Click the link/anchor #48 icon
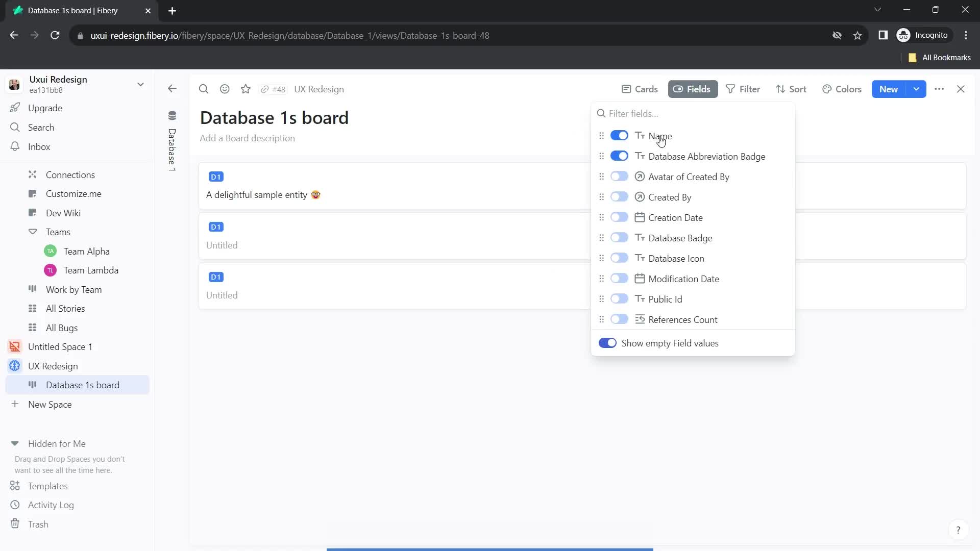This screenshot has width=980, height=551. click(265, 89)
